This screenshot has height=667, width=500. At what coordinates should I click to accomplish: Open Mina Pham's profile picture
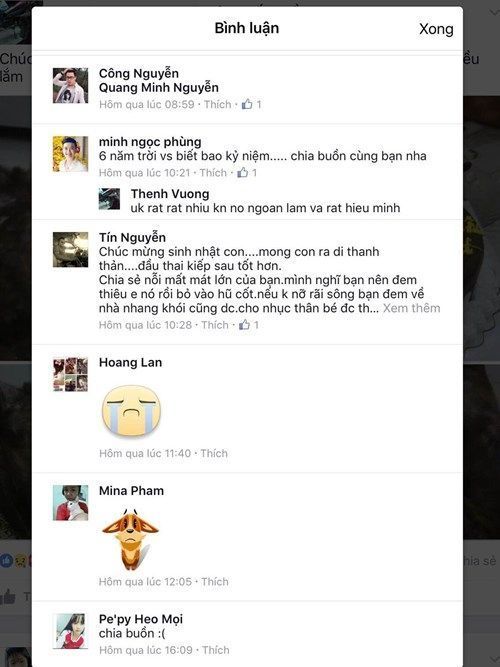[70, 503]
